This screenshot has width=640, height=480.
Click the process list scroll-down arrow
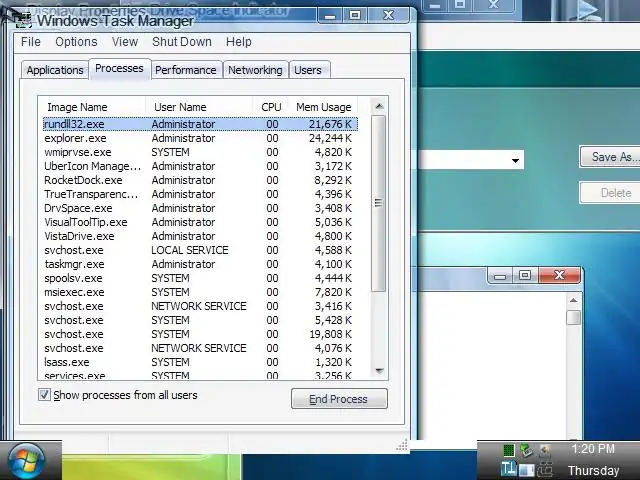pos(379,371)
